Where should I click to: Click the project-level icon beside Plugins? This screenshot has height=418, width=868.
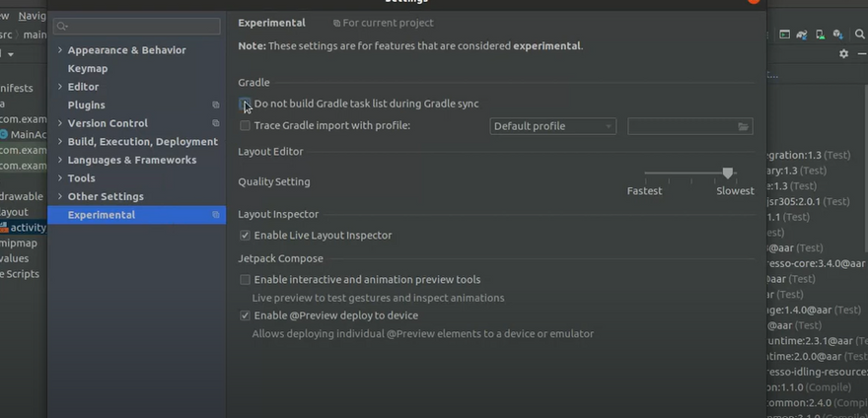click(216, 105)
